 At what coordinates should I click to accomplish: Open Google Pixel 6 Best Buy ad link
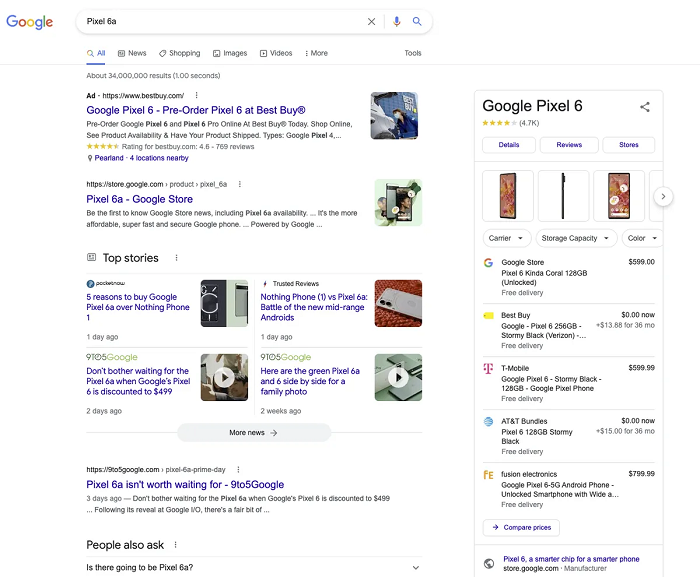tap(196, 110)
